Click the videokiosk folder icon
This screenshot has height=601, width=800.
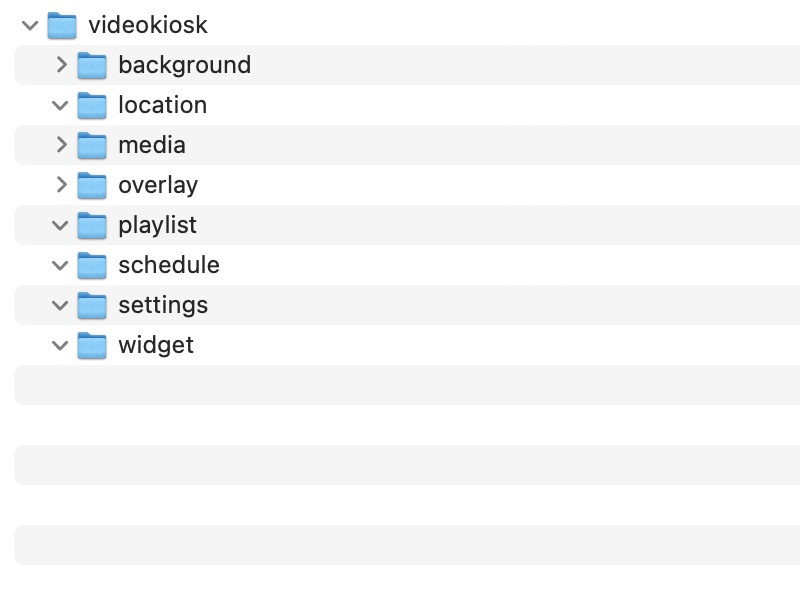tap(62, 25)
